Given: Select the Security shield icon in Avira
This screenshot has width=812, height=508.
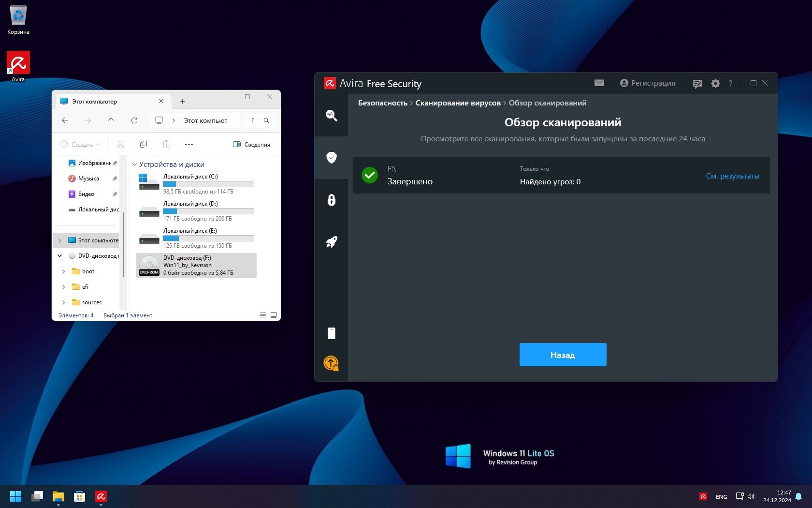Looking at the screenshot, I should pyautogui.click(x=331, y=157).
